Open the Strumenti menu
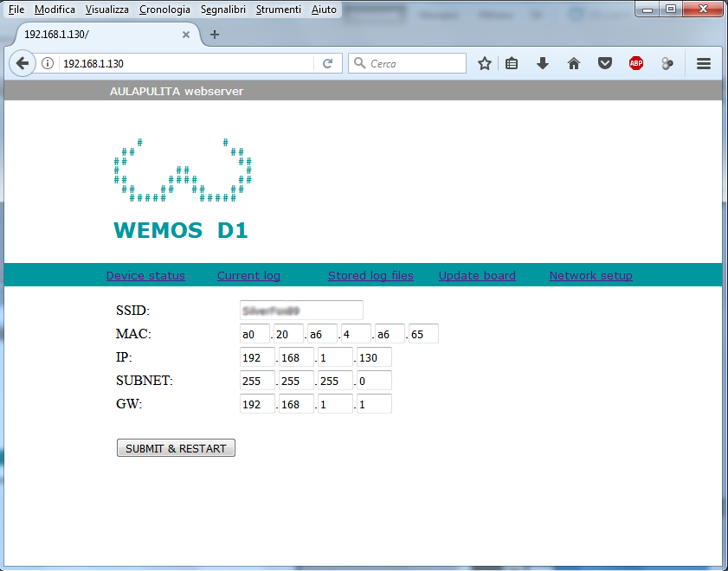The height and width of the screenshot is (571, 728). click(279, 10)
